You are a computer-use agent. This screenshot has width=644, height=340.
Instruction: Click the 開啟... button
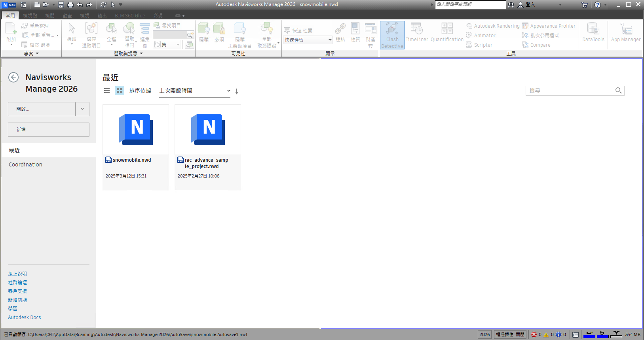42,109
